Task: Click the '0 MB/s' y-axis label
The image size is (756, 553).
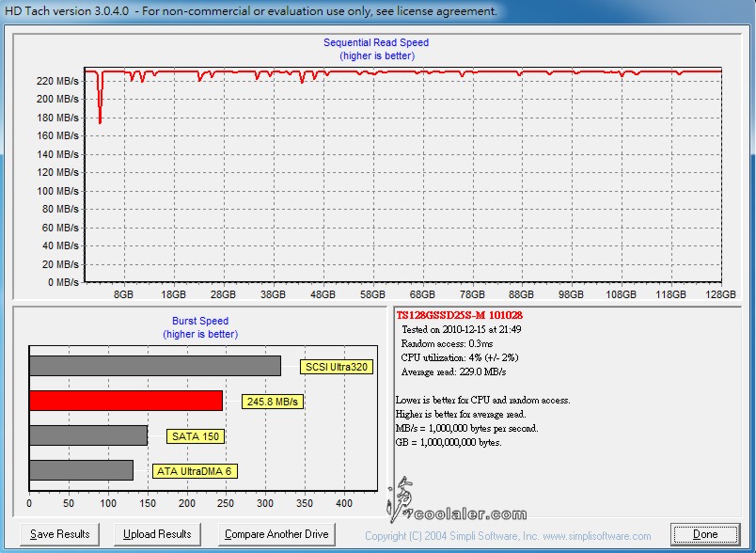Action: point(63,282)
